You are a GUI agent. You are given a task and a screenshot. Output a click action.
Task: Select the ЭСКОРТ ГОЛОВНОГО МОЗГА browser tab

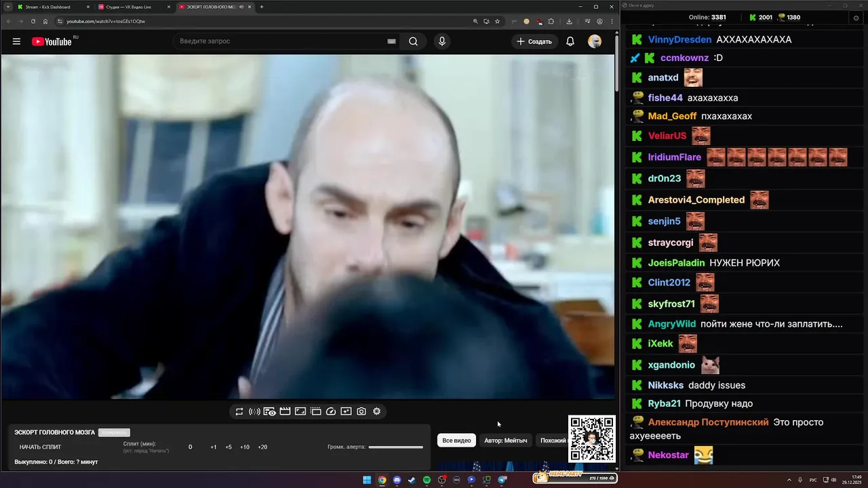[x=215, y=7]
